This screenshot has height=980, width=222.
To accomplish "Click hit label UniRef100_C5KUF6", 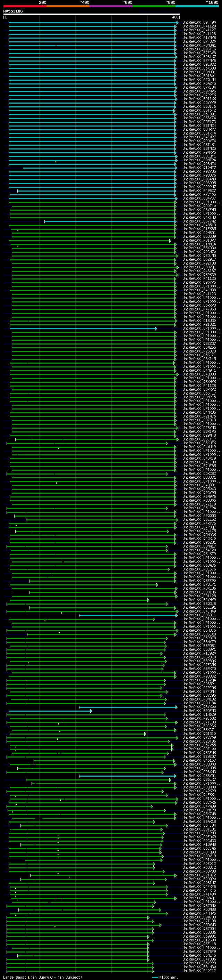I will 199,443.
